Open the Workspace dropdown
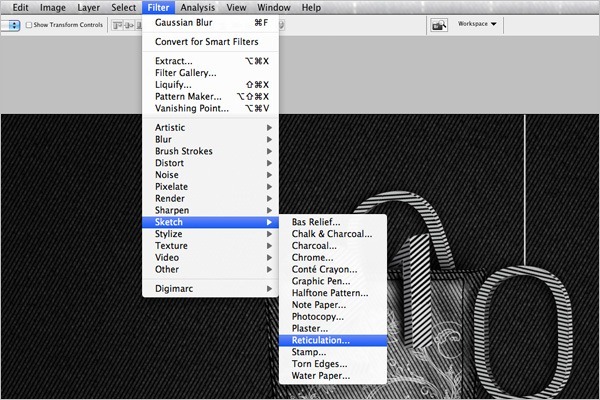Viewport: 600px width, 400px height. pyautogui.click(x=477, y=24)
